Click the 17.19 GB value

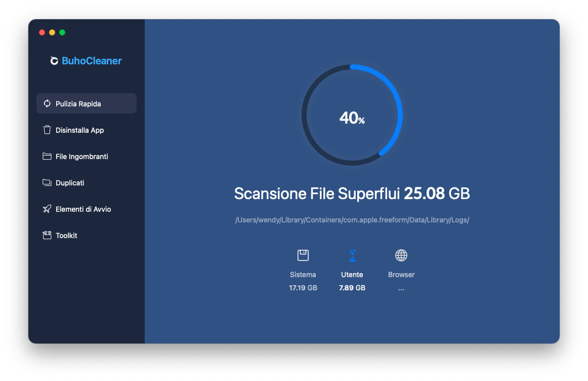click(x=303, y=288)
